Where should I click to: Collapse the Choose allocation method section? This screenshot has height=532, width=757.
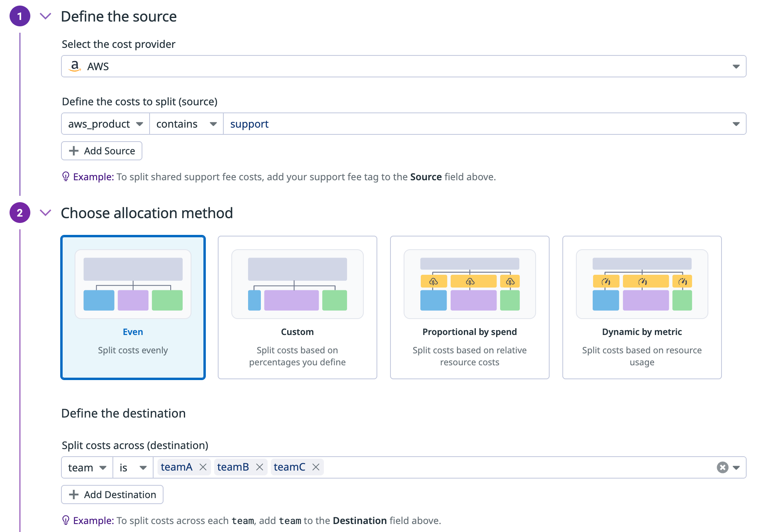(46, 213)
